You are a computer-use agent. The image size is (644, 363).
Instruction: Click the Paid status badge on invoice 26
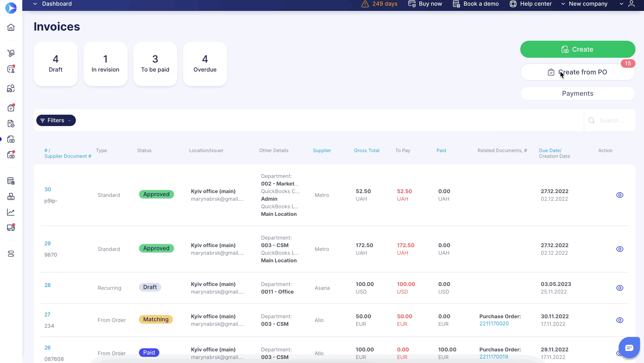(149, 353)
